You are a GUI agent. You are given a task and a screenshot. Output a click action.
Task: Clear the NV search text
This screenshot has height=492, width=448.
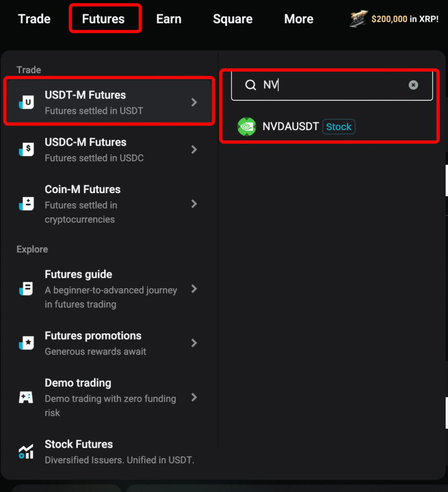pyautogui.click(x=413, y=85)
